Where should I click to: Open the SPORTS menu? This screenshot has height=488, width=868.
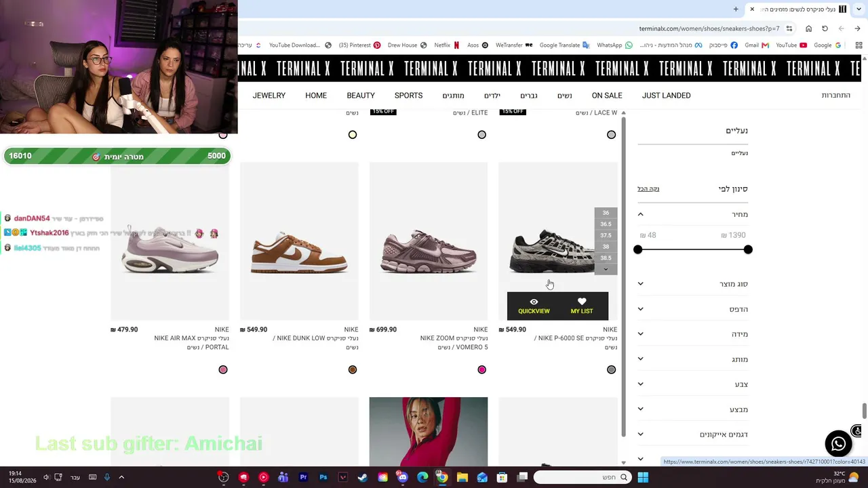(408, 96)
